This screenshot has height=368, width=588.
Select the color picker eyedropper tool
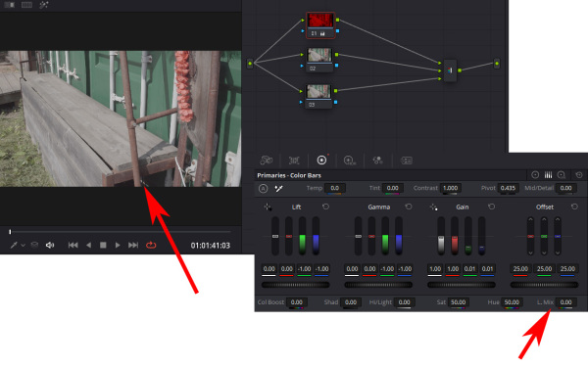tap(14, 246)
